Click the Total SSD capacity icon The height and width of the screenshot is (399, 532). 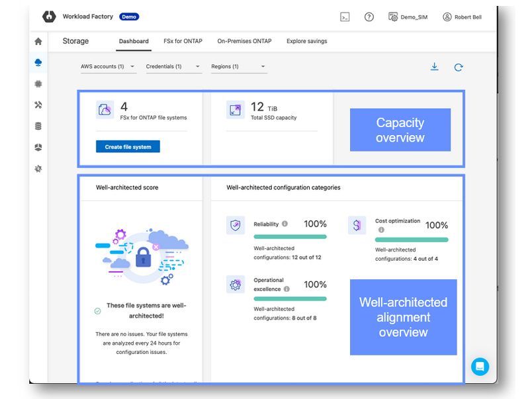coord(236,110)
